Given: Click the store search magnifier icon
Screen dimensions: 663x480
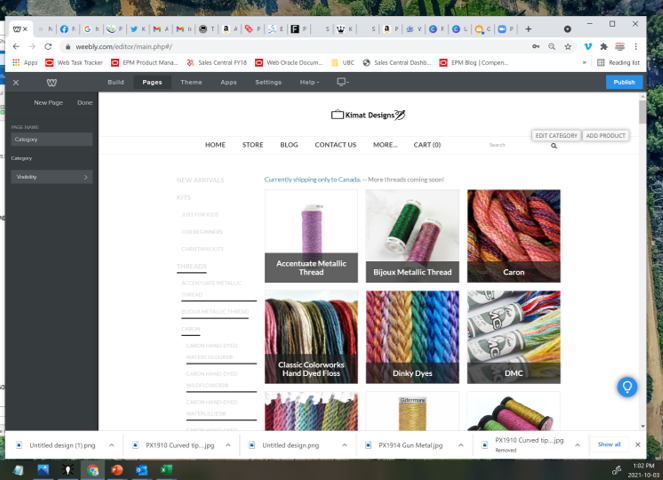Looking at the screenshot, I should click(x=554, y=146).
